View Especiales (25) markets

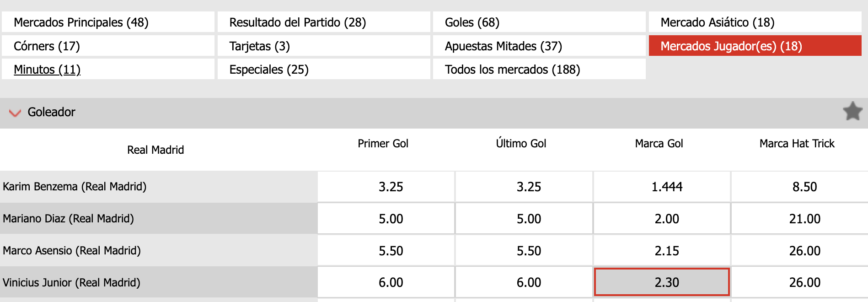[x=323, y=70]
